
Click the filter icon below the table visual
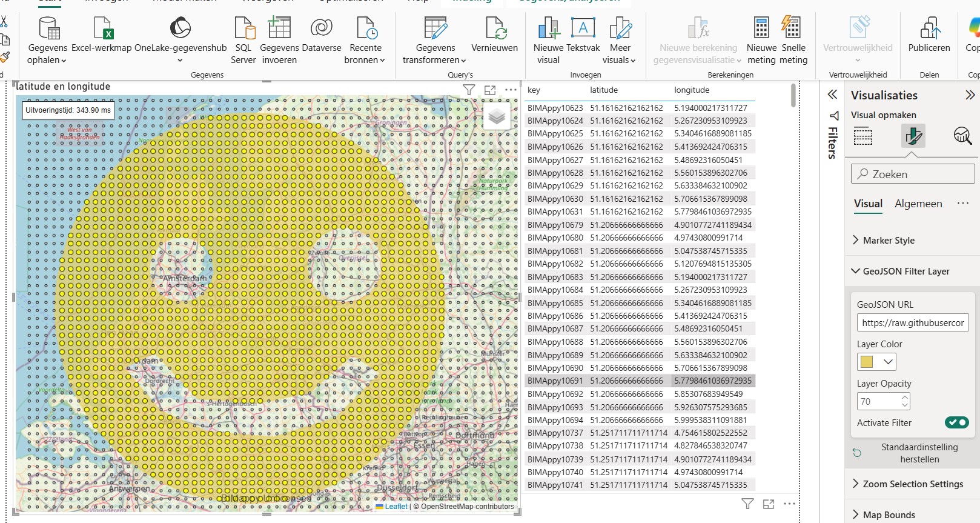point(748,504)
